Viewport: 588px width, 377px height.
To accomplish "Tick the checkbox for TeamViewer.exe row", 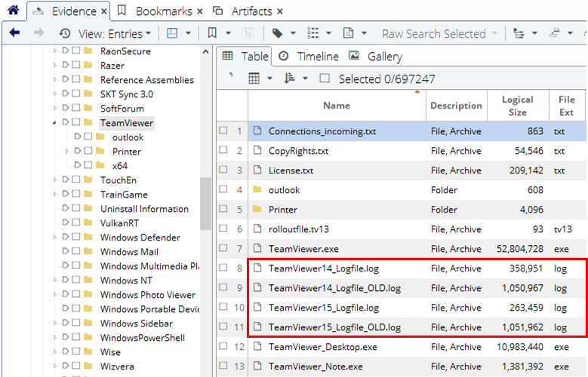I will [223, 248].
